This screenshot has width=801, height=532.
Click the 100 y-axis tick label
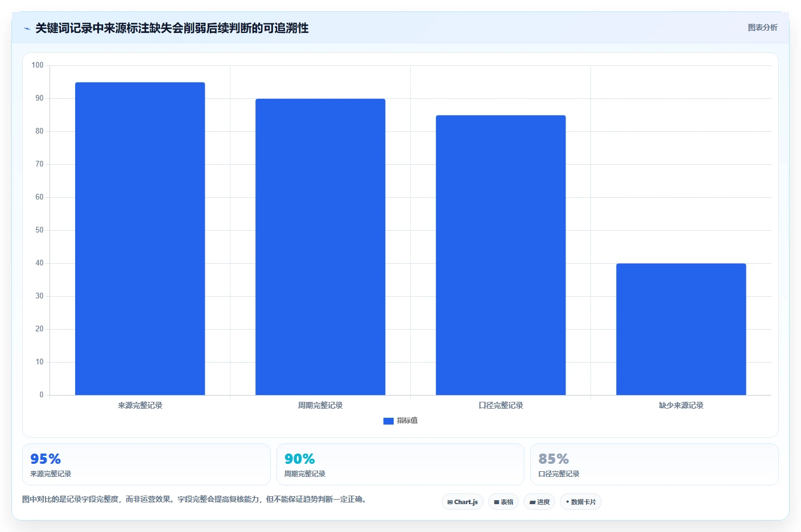pyautogui.click(x=38, y=65)
